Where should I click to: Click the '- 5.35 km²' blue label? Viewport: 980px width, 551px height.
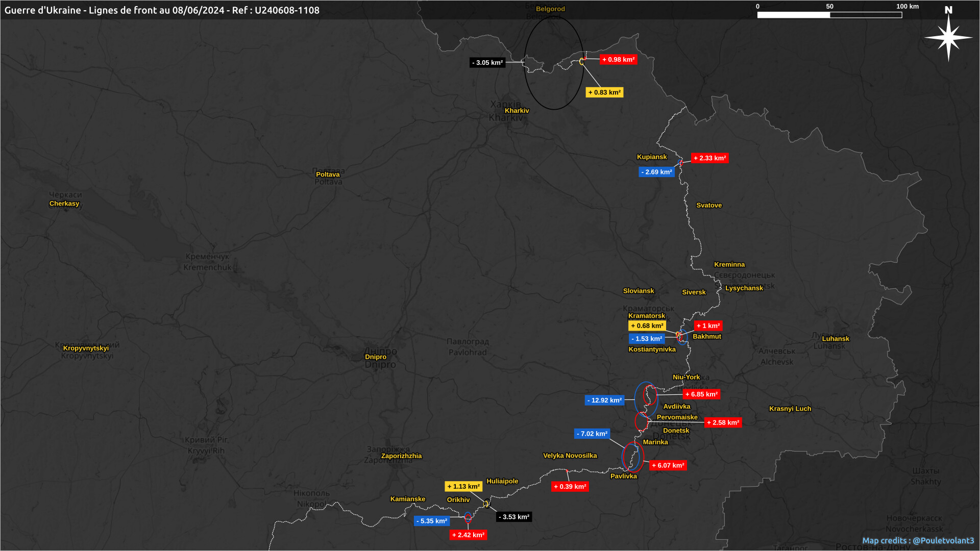click(x=432, y=521)
